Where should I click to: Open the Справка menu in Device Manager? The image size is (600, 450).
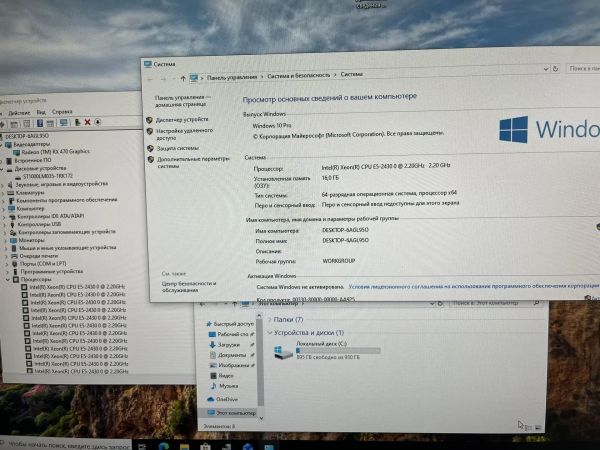[x=62, y=112]
